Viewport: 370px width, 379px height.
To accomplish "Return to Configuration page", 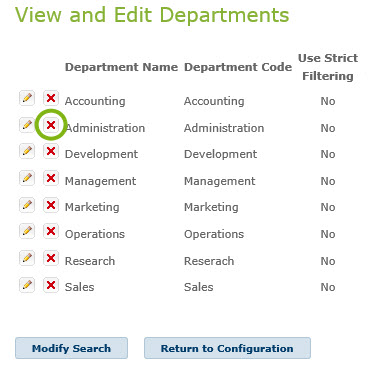I will [x=227, y=348].
